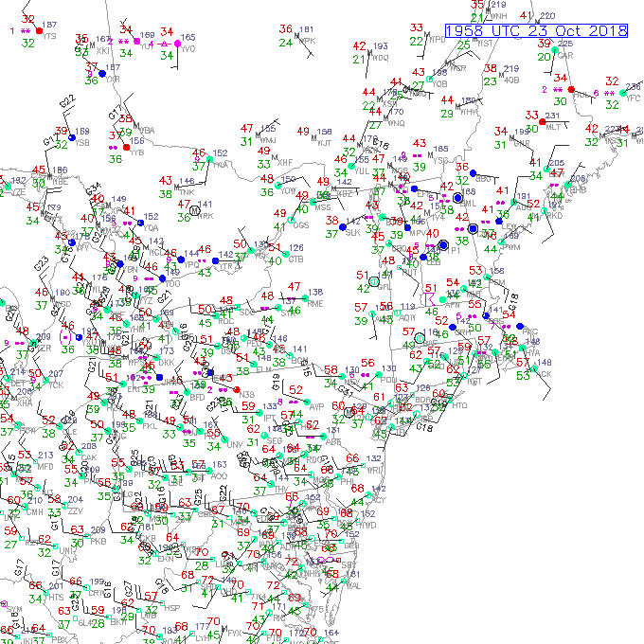The height and width of the screenshot is (644, 644).
Task: Select the AVP station identifier
Action: tap(316, 407)
